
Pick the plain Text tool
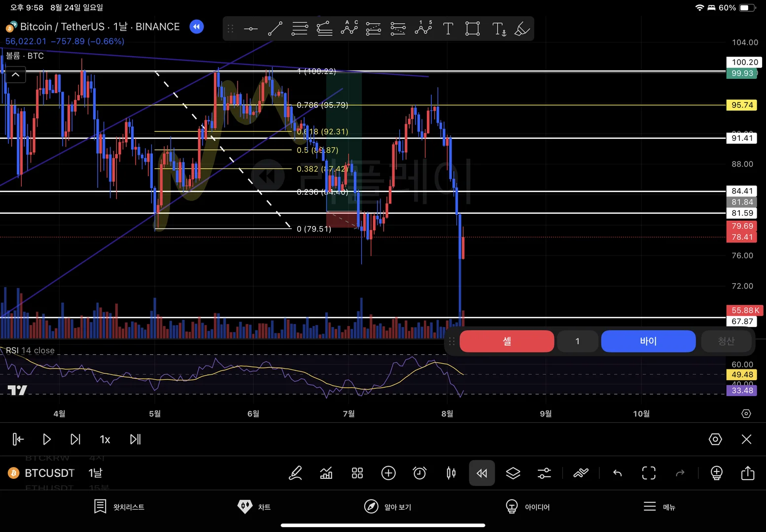pos(448,29)
